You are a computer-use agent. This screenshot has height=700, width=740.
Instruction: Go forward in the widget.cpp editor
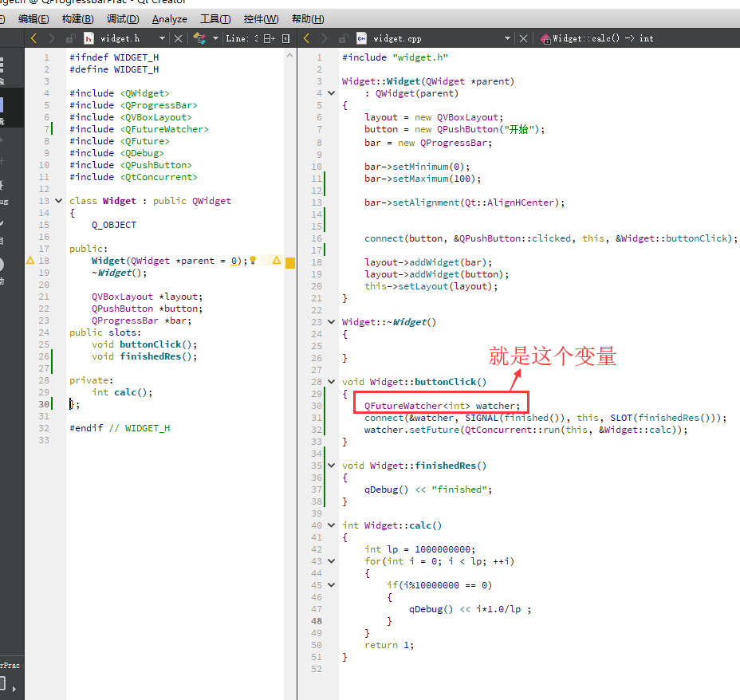324,38
